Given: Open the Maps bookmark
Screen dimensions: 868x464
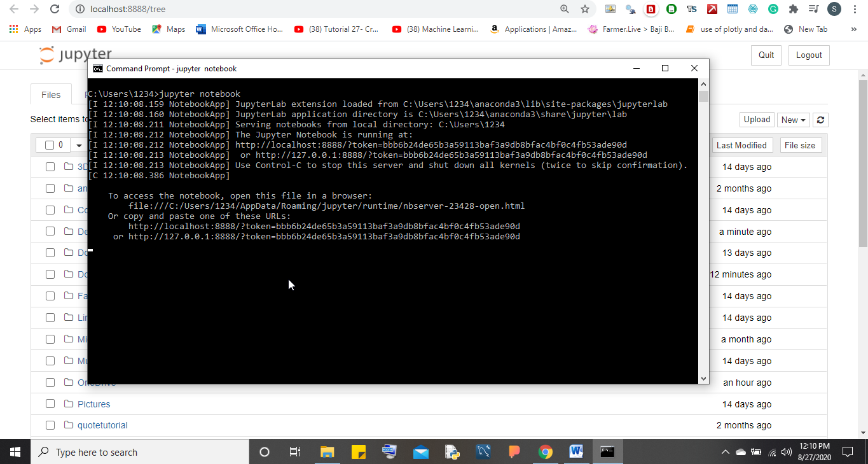Looking at the screenshot, I should coord(169,29).
